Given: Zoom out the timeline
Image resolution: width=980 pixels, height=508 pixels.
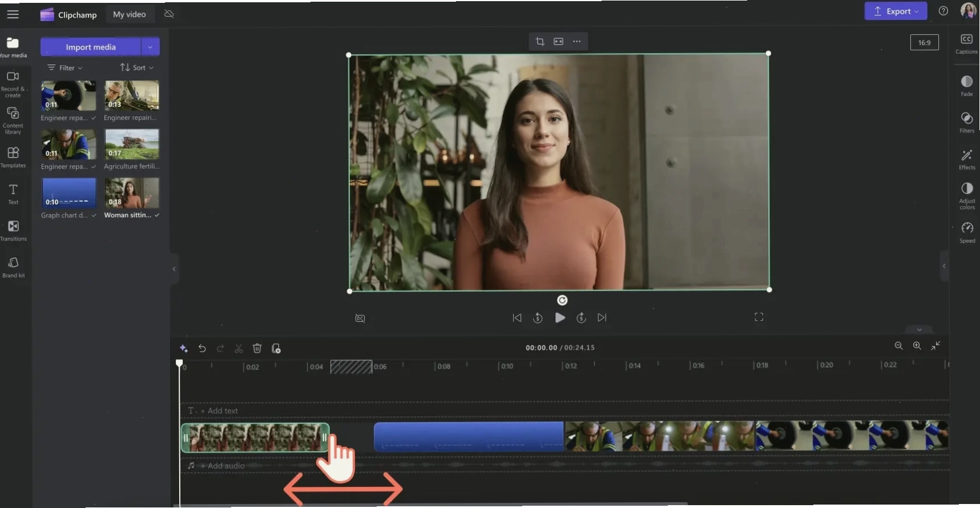Looking at the screenshot, I should pos(898,346).
